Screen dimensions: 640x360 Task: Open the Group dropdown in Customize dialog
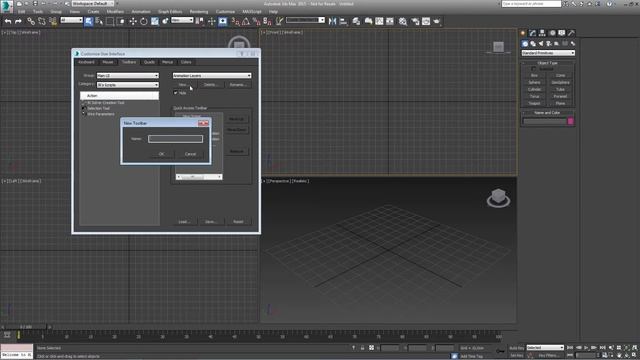click(128, 76)
